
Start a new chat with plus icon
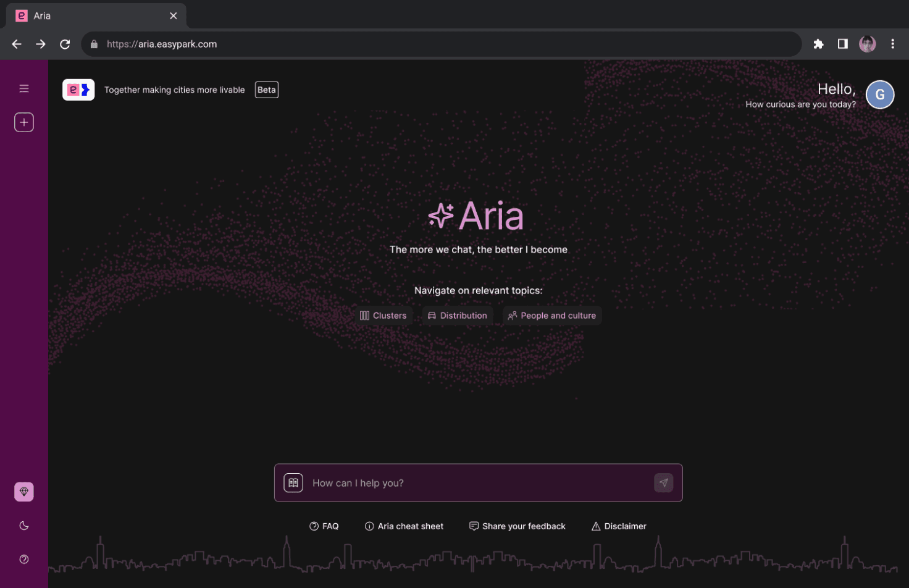click(24, 122)
